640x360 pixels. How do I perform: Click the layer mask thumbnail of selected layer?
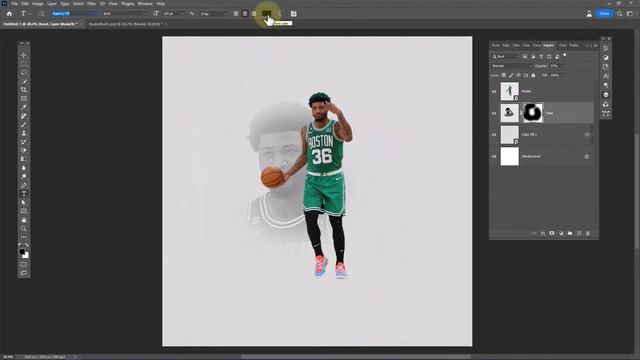coord(532,113)
